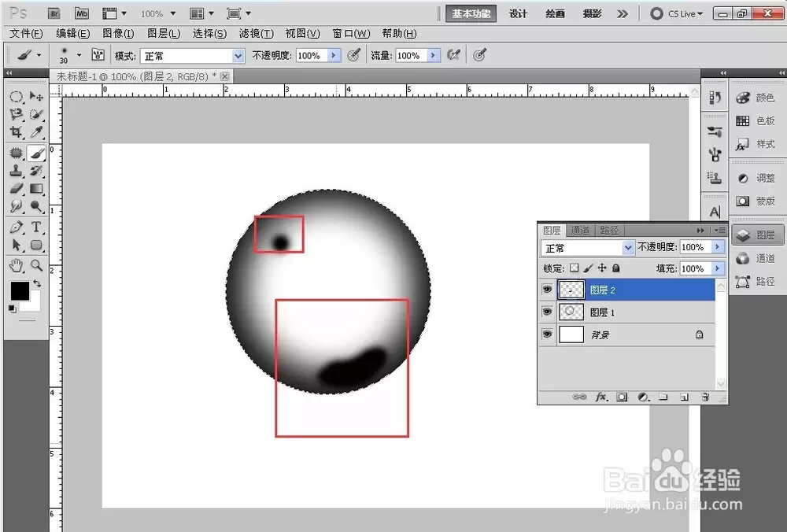This screenshot has height=532, width=787.
Task: Select the Move tool
Action: click(x=36, y=96)
